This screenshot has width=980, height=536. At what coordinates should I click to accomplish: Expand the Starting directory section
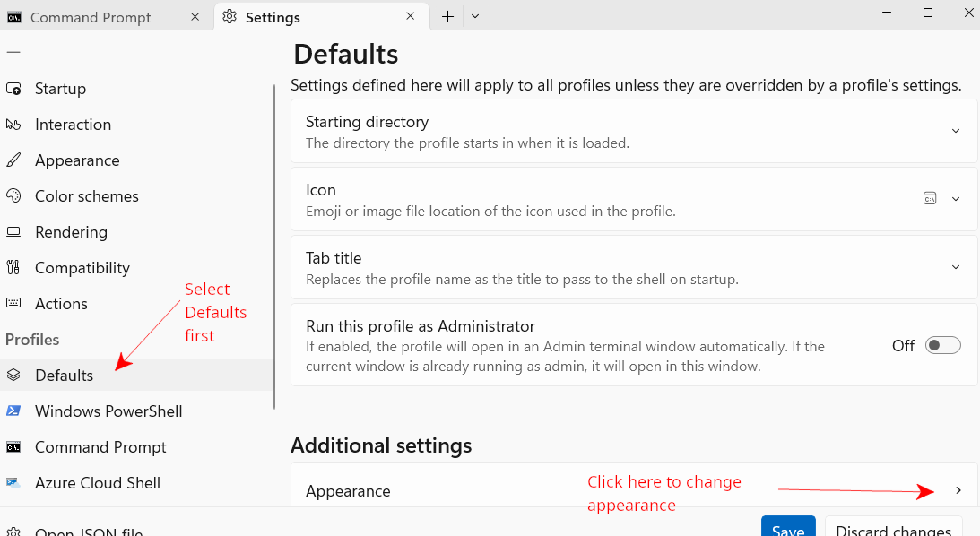[x=956, y=130]
